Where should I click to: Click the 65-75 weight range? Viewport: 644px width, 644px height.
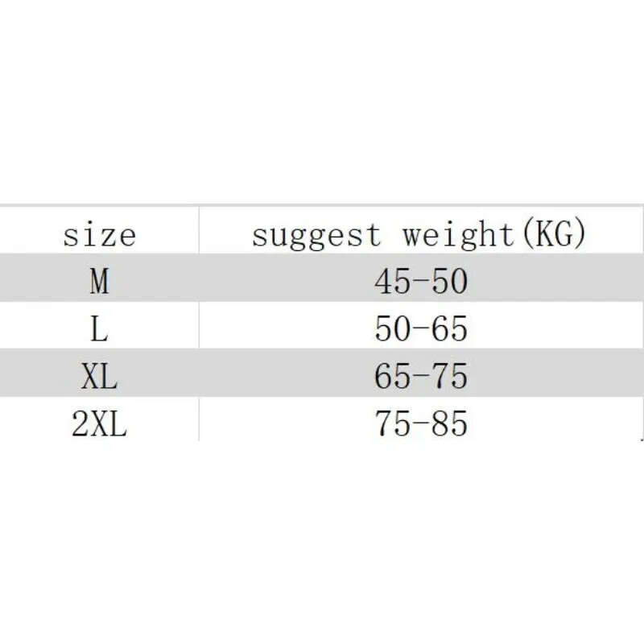(420, 377)
